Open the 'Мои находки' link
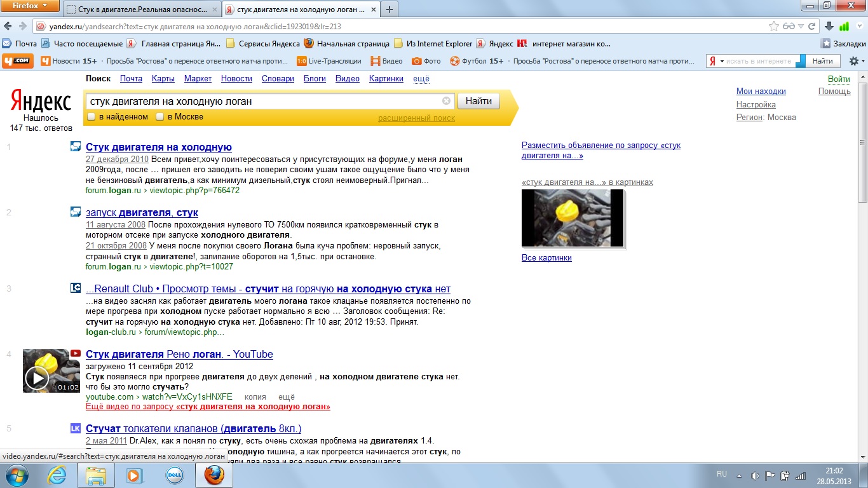Viewport: 868px width, 488px height. coord(761,91)
